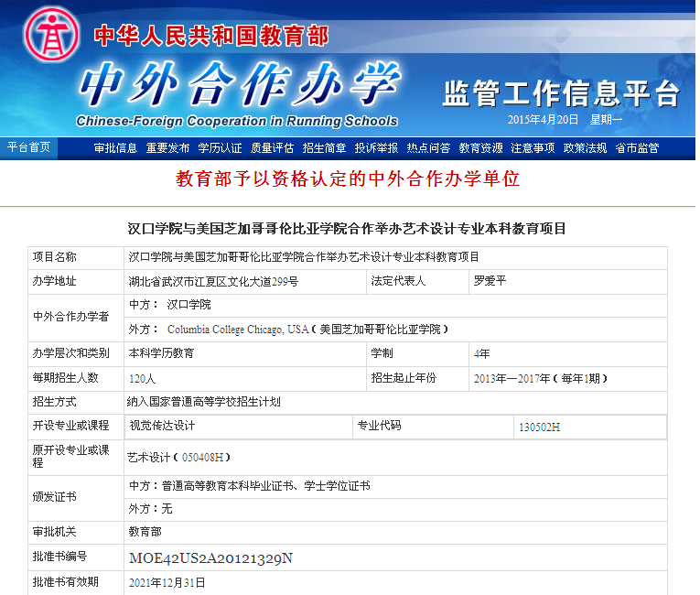The height and width of the screenshot is (595, 700).
Task: Select 办学层次和类别 label cell
Action: [75, 353]
